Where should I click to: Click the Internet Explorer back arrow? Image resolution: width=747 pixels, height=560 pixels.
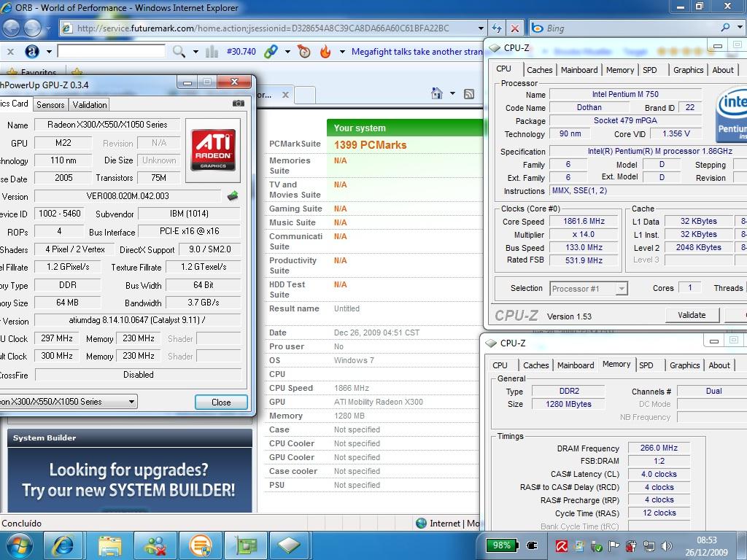12,28
